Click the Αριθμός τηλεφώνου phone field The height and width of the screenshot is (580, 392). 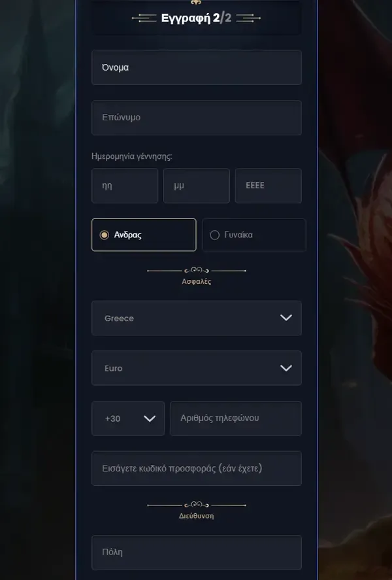tap(236, 418)
